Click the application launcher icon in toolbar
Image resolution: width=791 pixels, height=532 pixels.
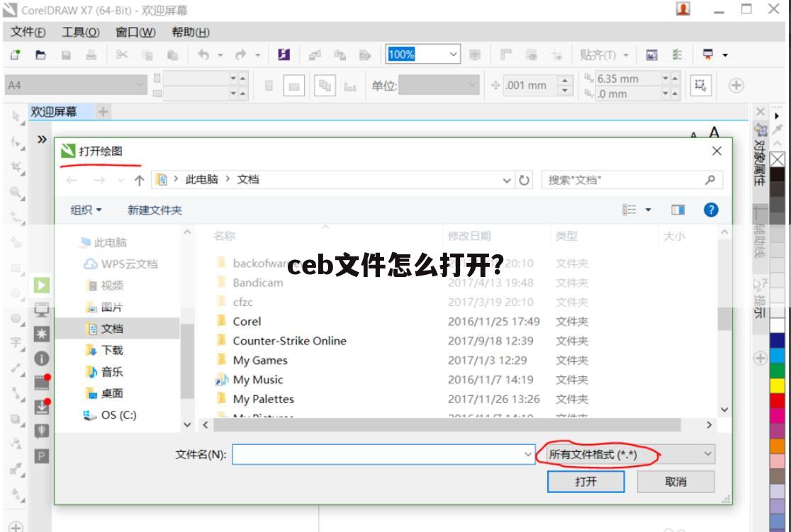(x=708, y=55)
